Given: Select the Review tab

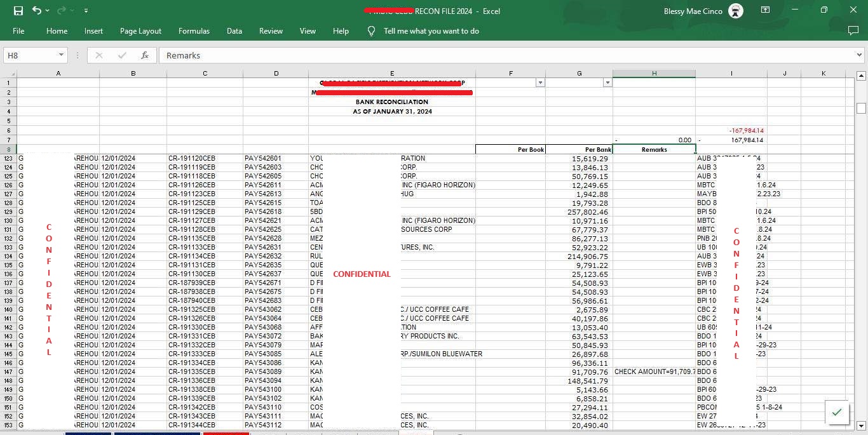Looking at the screenshot, I should [x=271, y=30].
